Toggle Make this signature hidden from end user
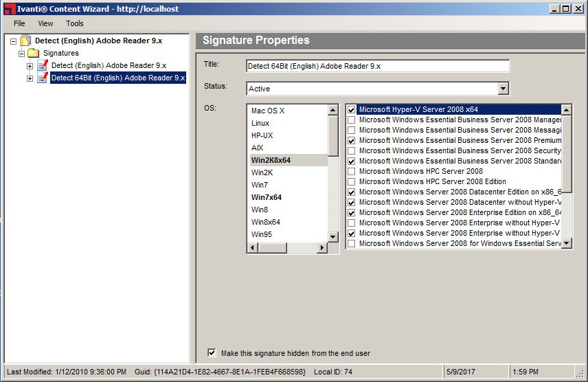588x382 pixels. pyautogui.click(x=212, y=352)
